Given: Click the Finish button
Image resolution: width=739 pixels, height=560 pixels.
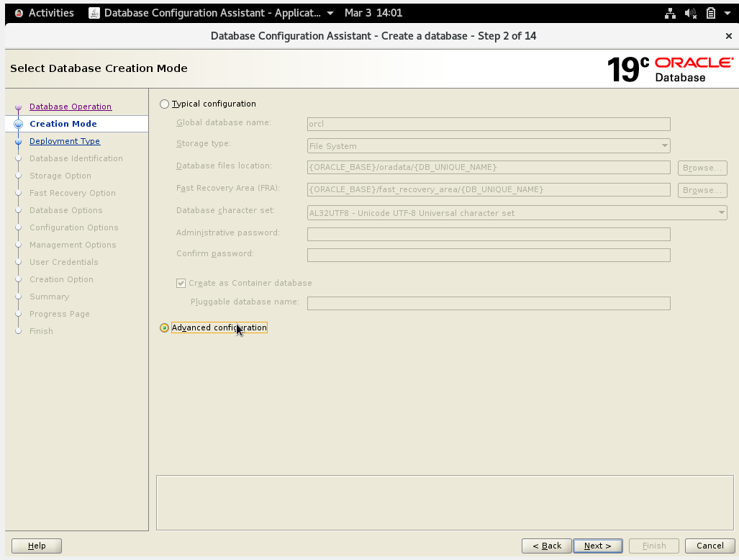Looking at the screenshot, I should point(654,546).
